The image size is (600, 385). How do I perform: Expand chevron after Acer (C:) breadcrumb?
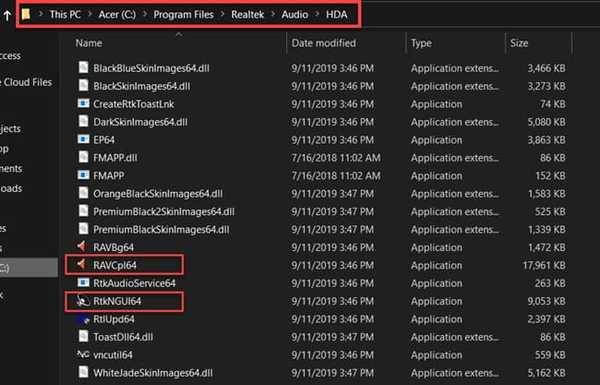[x=145, y=15]
